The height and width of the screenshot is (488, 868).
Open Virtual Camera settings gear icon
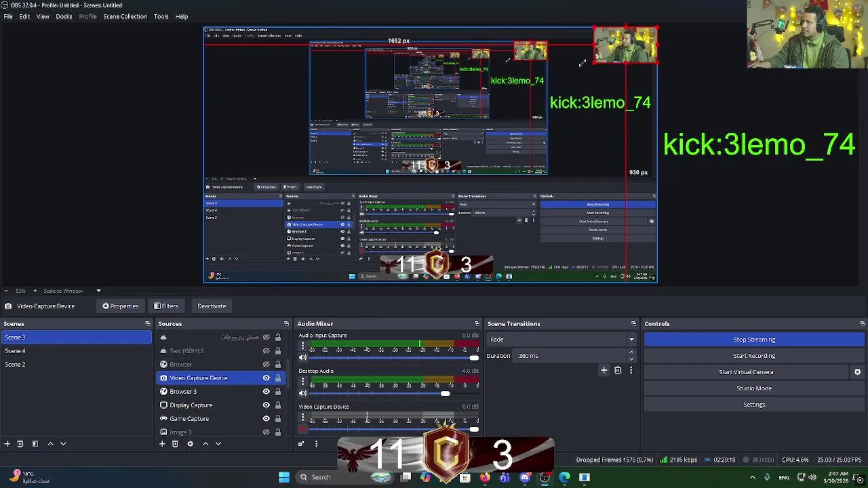[x=857, y=372]
